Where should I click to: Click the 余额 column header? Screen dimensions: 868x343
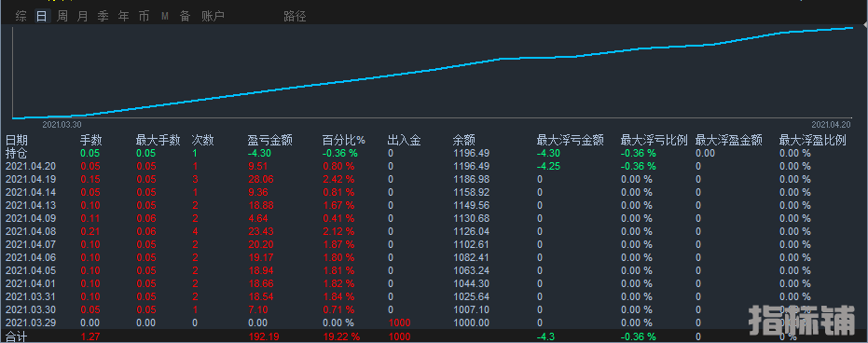point(464,141)
